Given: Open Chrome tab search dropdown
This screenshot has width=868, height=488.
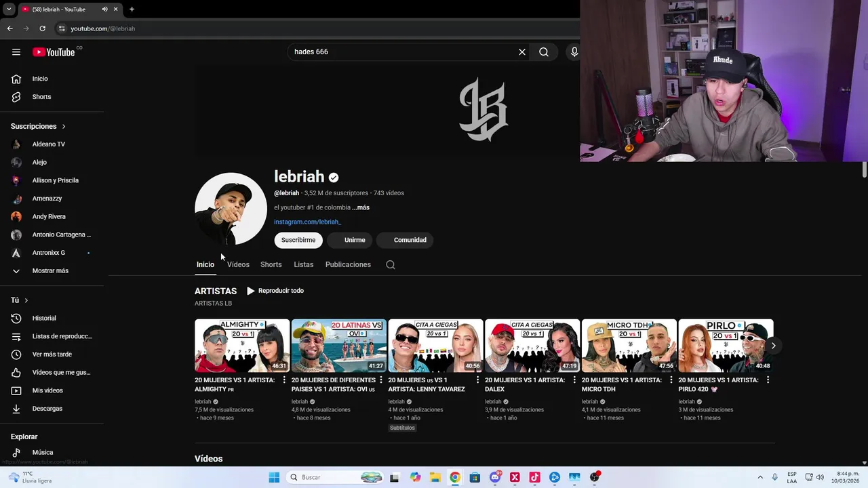Looking at the screenshot, I should pos(9,9).
